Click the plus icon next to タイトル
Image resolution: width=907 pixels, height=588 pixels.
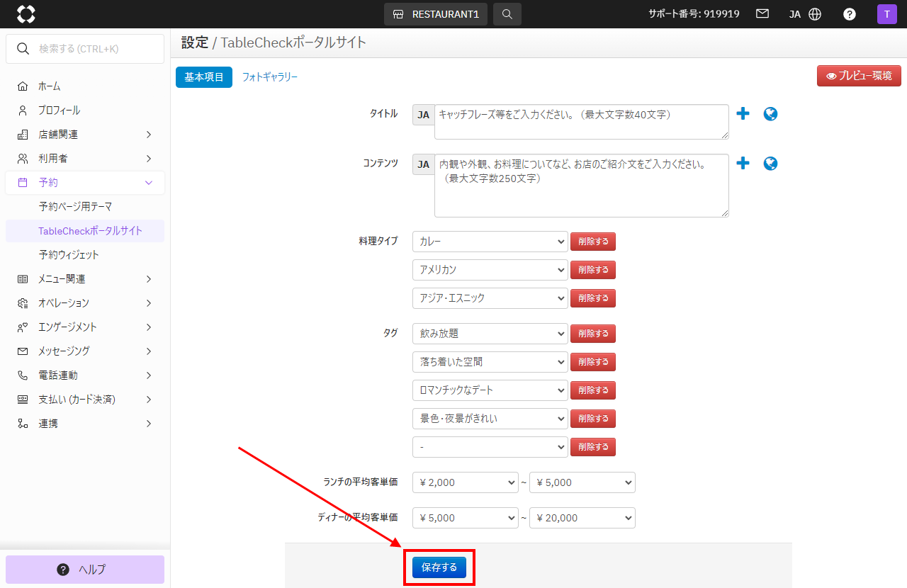[x=743, y=113]
